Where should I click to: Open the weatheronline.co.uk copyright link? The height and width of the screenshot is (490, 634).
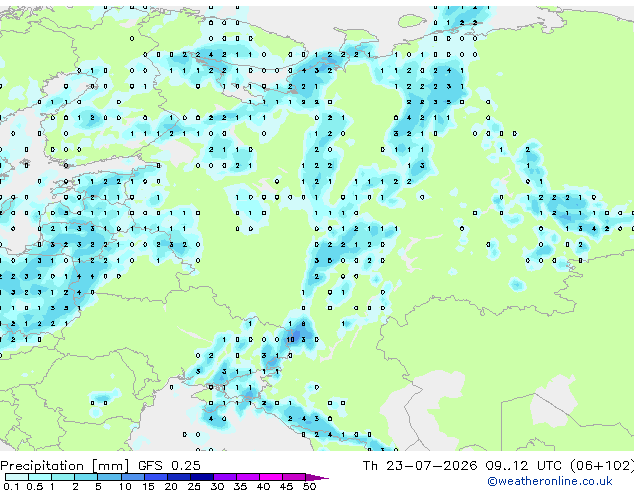(549, 481)
